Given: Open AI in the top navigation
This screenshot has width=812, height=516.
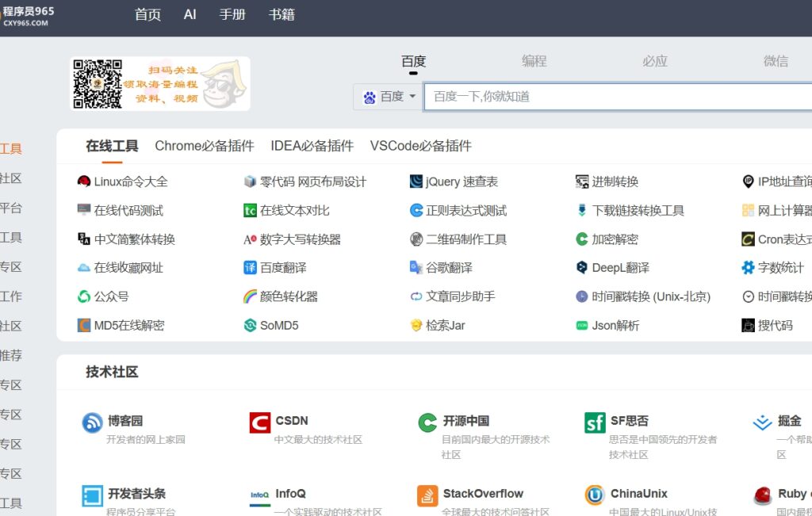Looking at the screenshot, I should (x=190, y=14).
